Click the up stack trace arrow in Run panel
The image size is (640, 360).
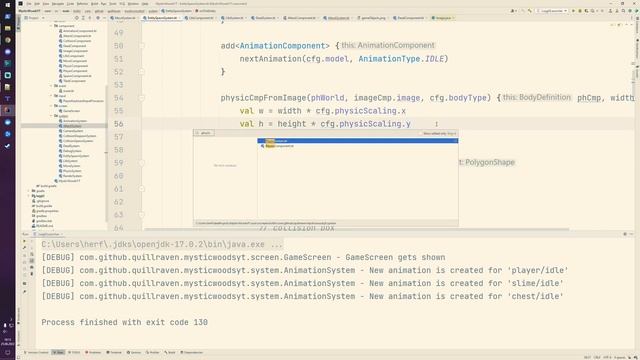click(x=32, y=242)
